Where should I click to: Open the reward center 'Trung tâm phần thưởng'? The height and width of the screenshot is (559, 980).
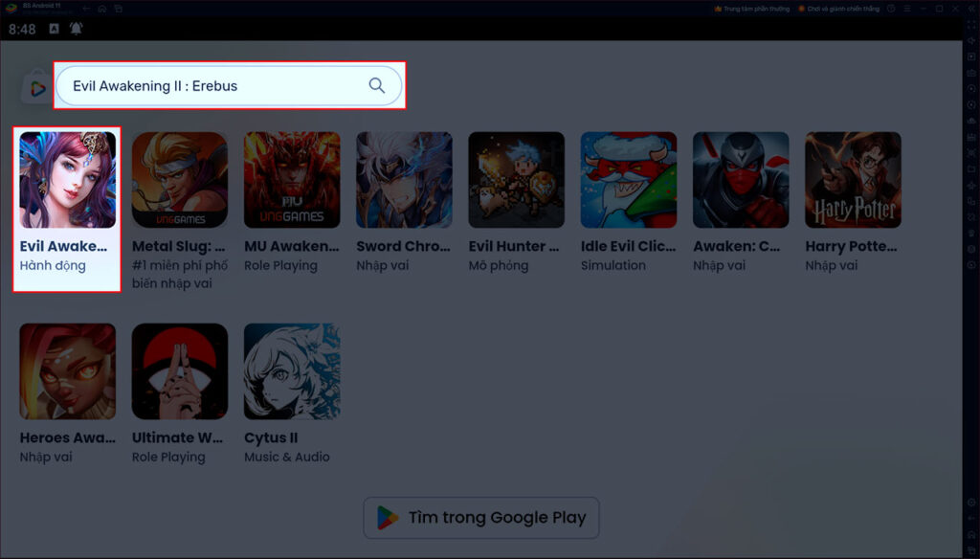coord(758,8)
